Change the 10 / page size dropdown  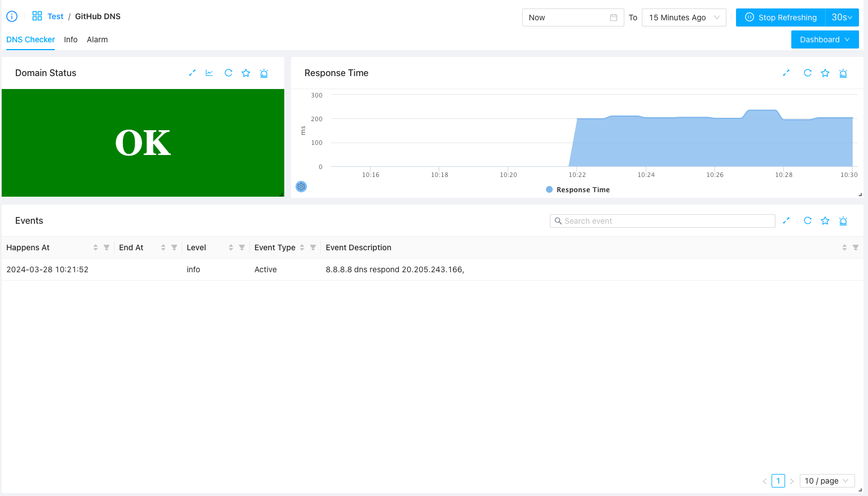[827, 481]
